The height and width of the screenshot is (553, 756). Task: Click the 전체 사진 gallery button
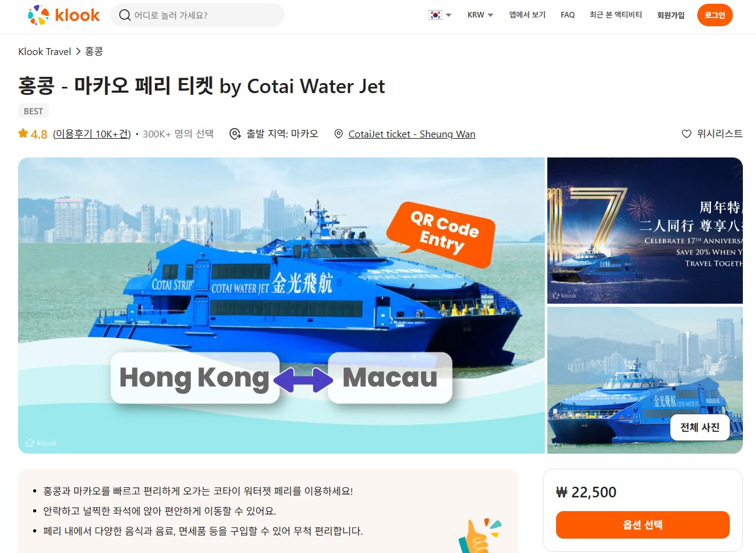700,427
